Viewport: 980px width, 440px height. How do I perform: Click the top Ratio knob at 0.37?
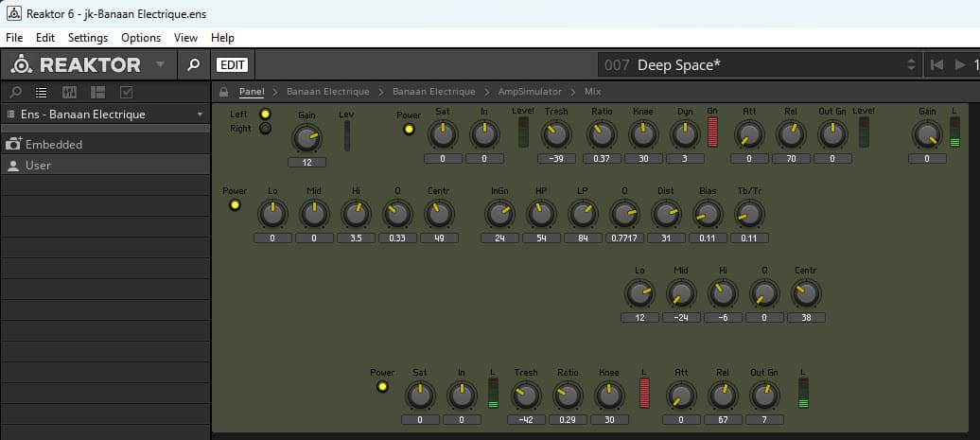click(602, 133)
